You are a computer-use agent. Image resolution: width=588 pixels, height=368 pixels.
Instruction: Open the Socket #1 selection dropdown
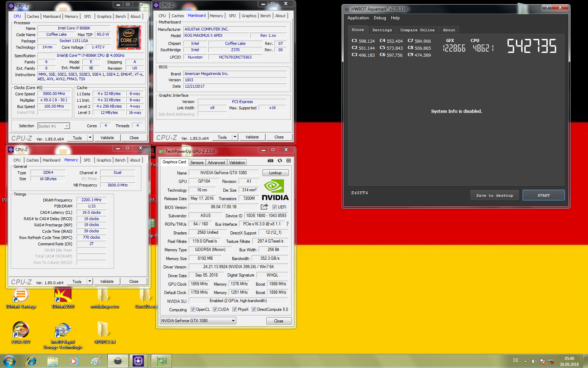(x=54, y=126)
